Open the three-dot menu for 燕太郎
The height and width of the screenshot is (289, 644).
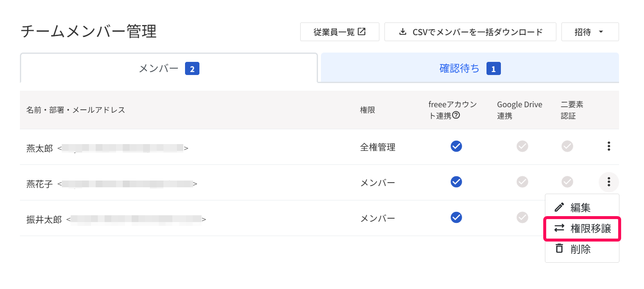click(608, 147)
